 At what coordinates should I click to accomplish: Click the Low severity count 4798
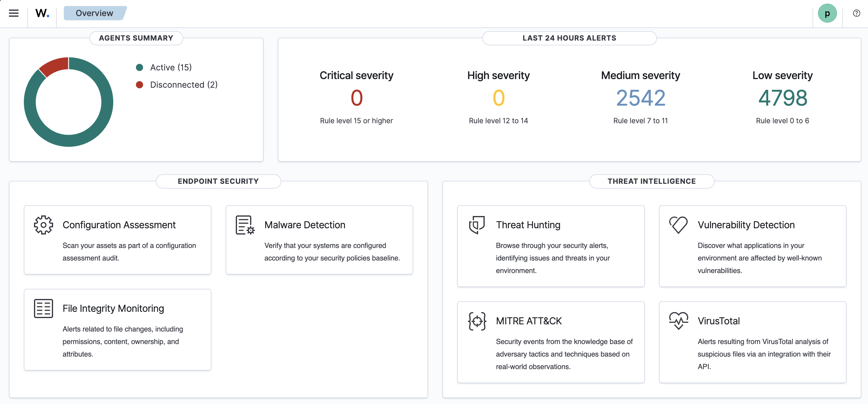(x=782, y=98)
